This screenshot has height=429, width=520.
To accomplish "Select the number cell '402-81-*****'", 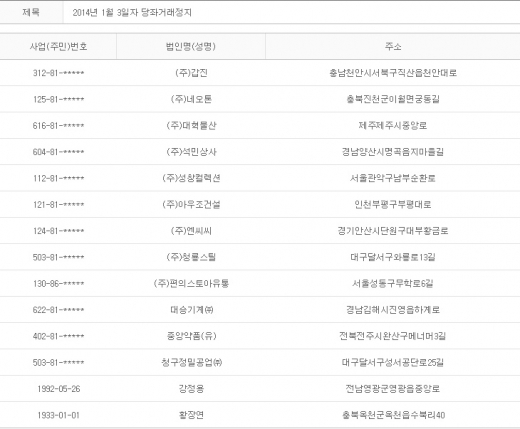I will pyautogui.click(x=58, y=336).
